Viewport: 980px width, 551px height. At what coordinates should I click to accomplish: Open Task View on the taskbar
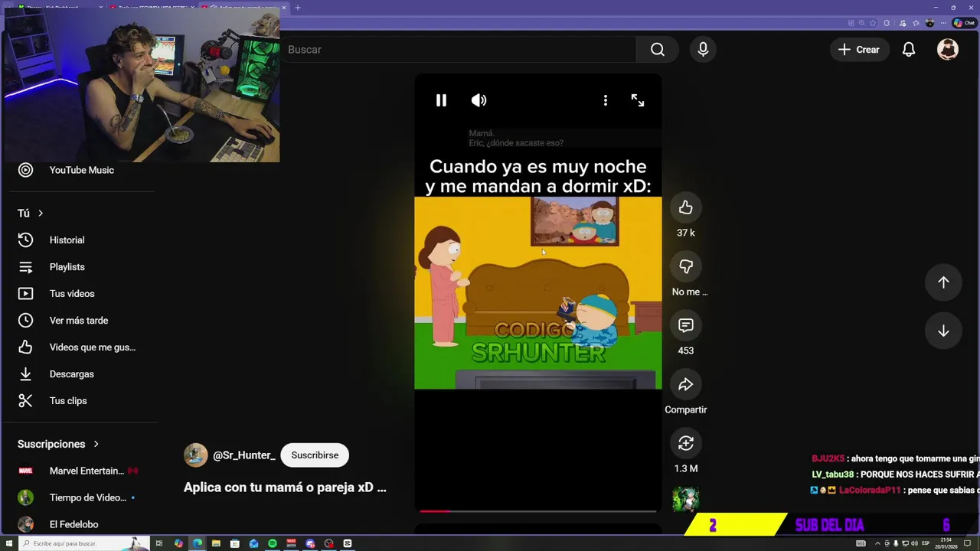[159, 543]
